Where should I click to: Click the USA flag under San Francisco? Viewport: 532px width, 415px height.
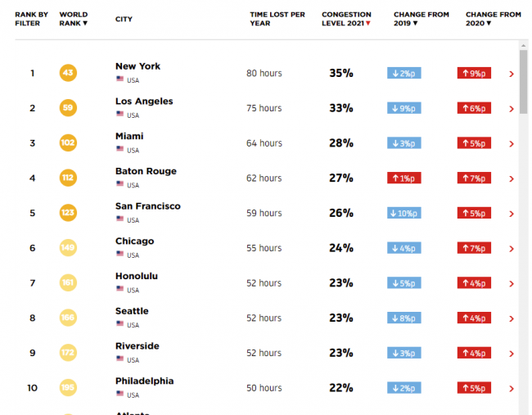(120, 220)
